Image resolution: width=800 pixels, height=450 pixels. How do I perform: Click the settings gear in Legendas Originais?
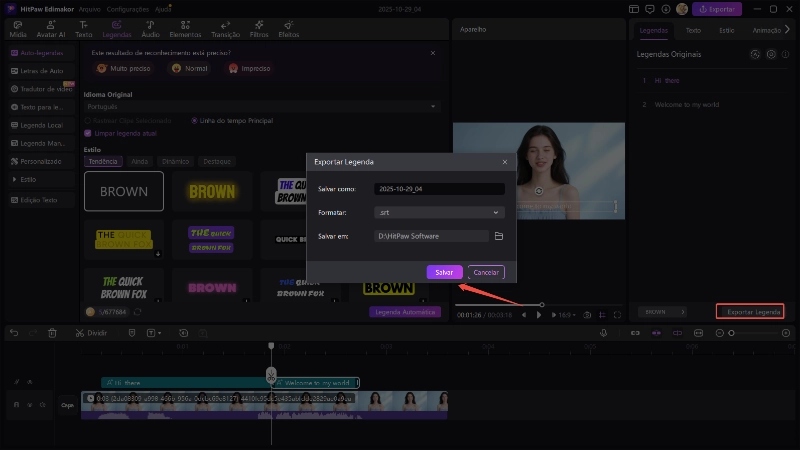[771, 54]
